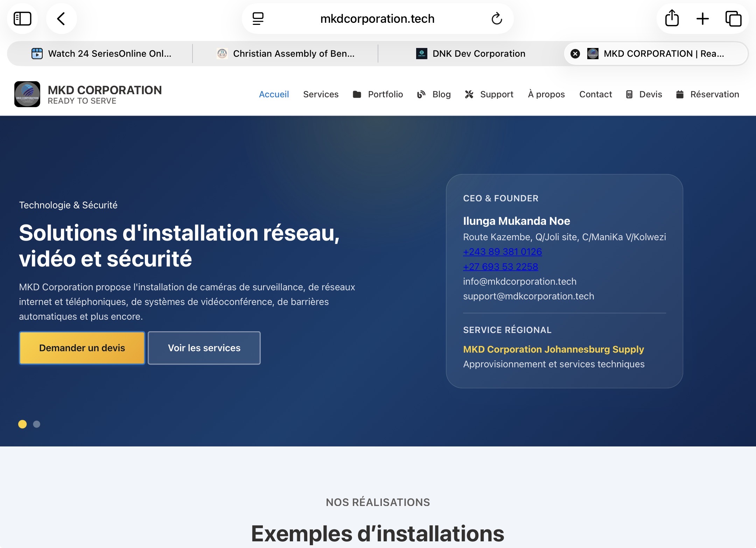Click the MKD CORPORATION site title
The image size is (756, 548).
click(x=105, y=90)
